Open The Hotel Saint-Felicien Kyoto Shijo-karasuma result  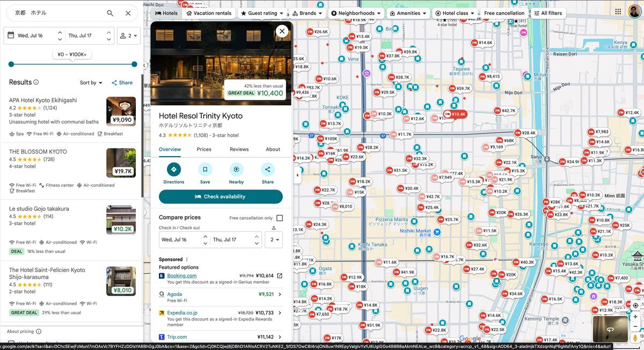71,291
